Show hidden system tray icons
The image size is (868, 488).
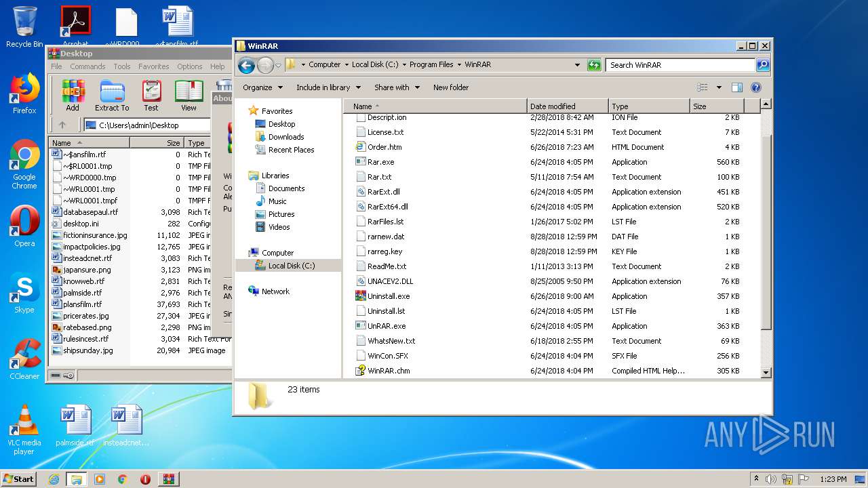pos(757,479)
